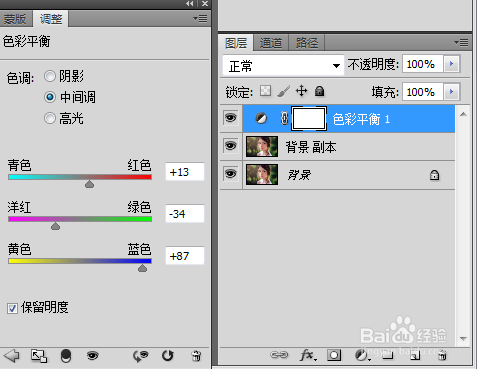Select the 色彩平衡 1 layer mask thumbnail
The image size is (477, 369).
tap(309, 119)
